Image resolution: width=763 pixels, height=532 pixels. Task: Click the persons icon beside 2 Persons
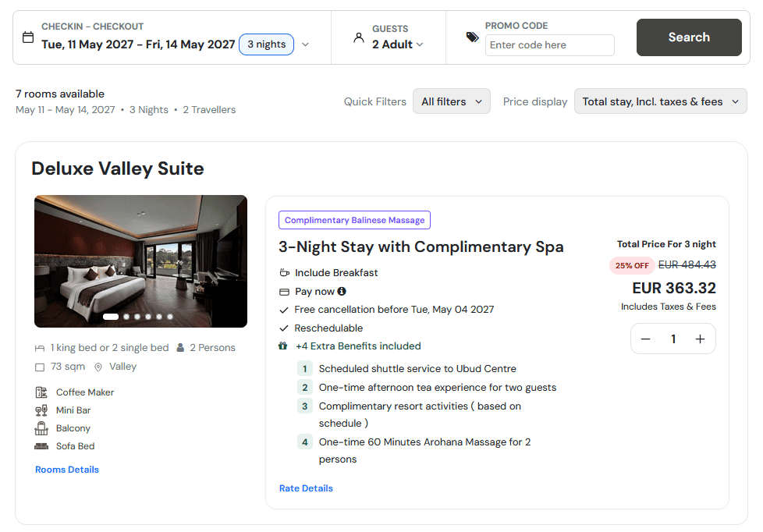pos(180,348)
